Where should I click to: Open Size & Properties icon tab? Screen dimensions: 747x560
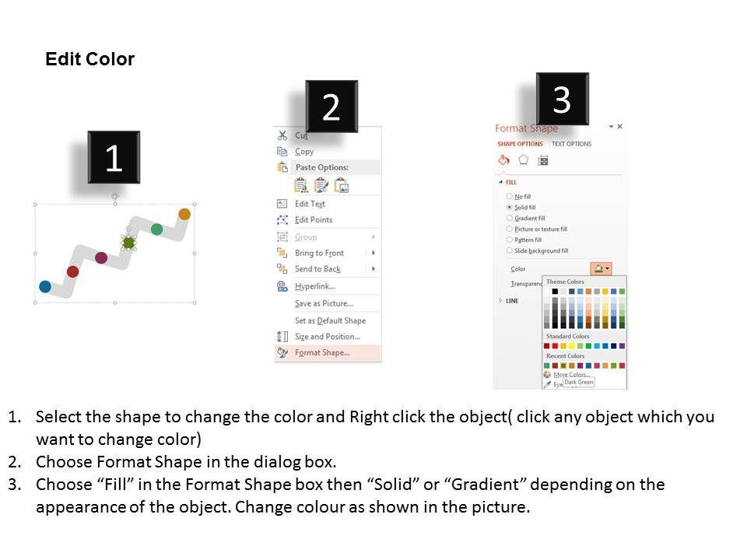[x=543, y=160]
